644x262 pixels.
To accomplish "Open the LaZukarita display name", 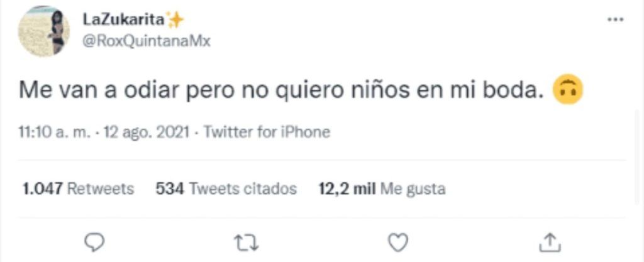I will [124, 19].
